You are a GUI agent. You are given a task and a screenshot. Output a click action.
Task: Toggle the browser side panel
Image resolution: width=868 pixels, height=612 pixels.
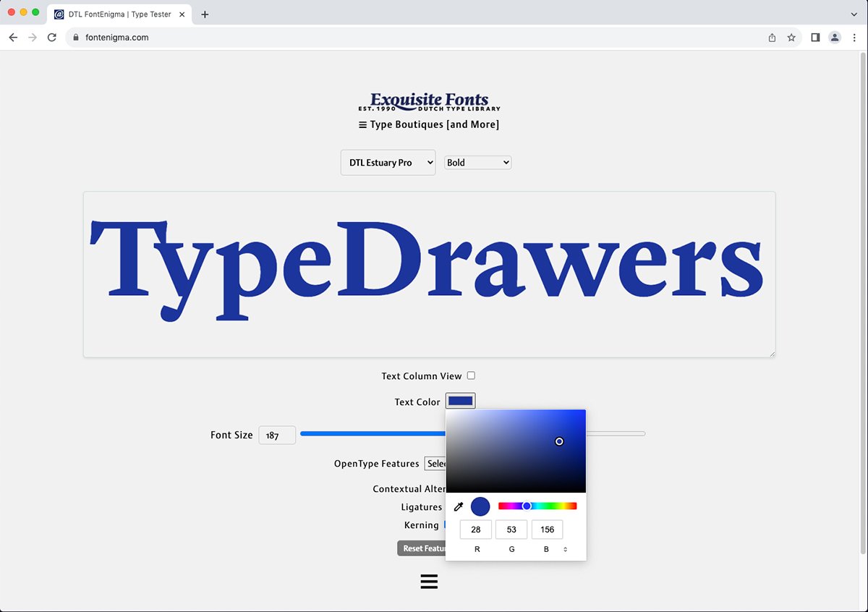815,38
